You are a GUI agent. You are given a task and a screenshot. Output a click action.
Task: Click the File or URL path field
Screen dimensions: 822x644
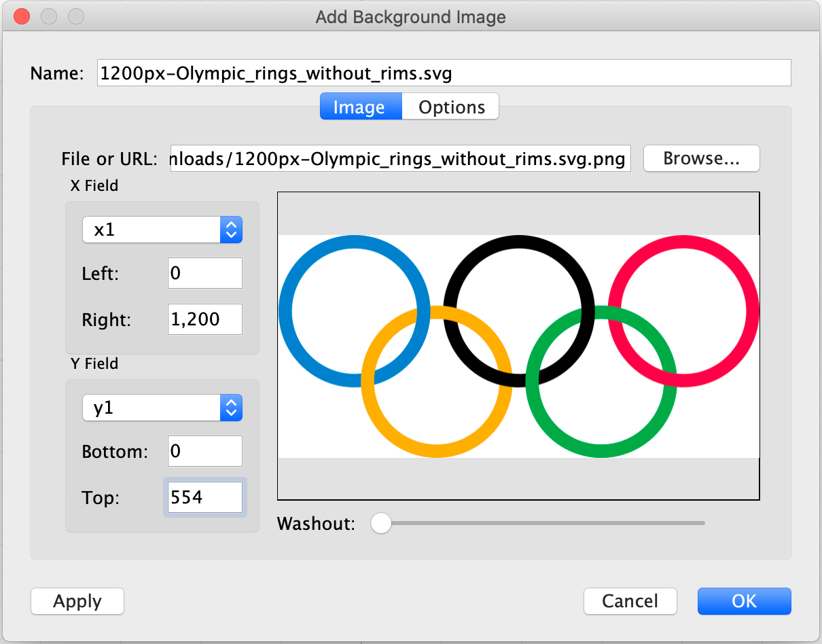[401, 158]
